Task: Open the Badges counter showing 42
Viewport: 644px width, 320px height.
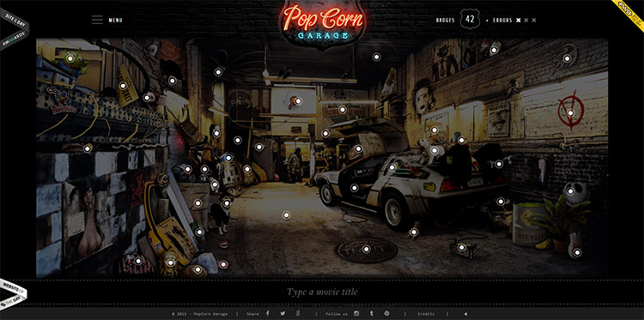Action: pyautogui.click(x=471, y=19)
